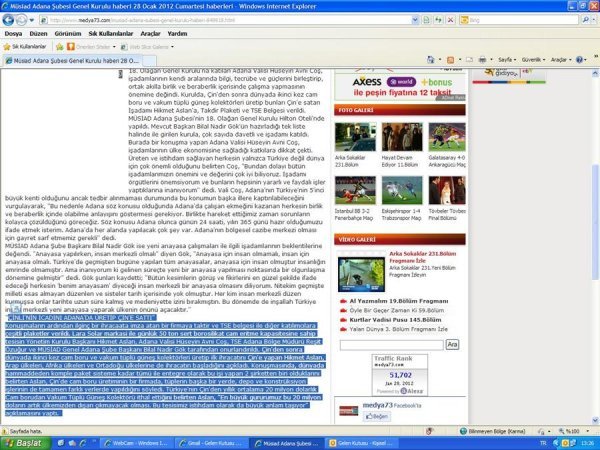
Task: Click the Compatibility View icon
Action: [x=426, y=20]
